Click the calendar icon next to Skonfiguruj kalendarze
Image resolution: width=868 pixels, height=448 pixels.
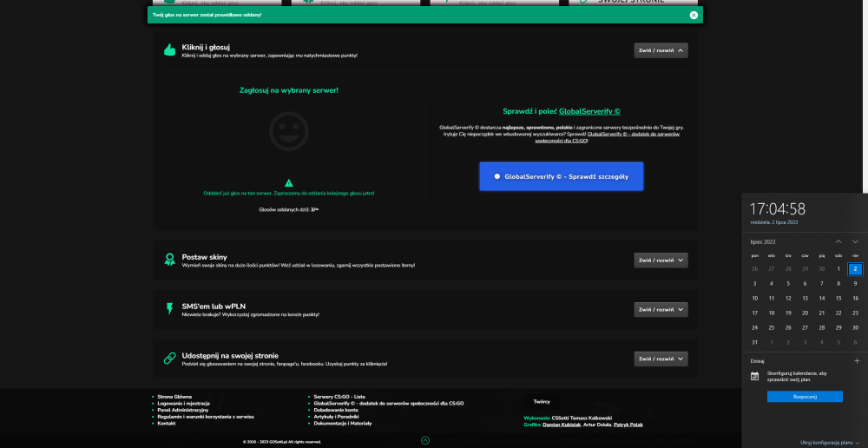754,376
